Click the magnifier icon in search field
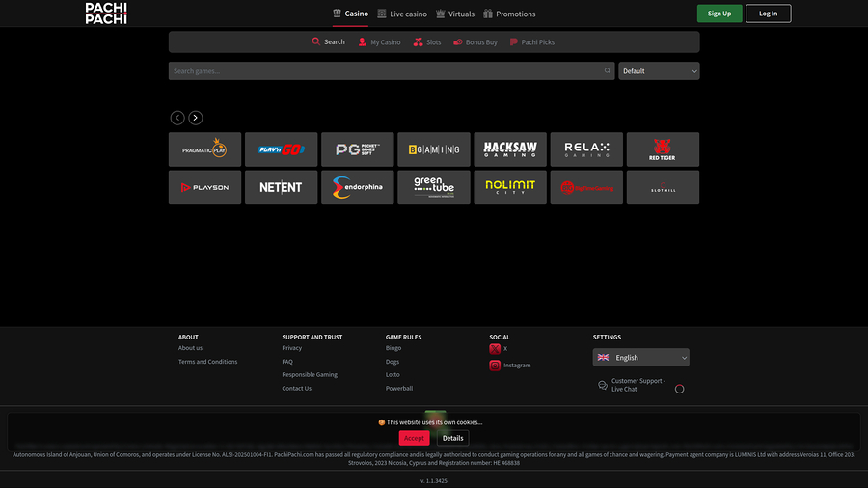Viewport: 868px width, 488px height. tap(608, 71)
